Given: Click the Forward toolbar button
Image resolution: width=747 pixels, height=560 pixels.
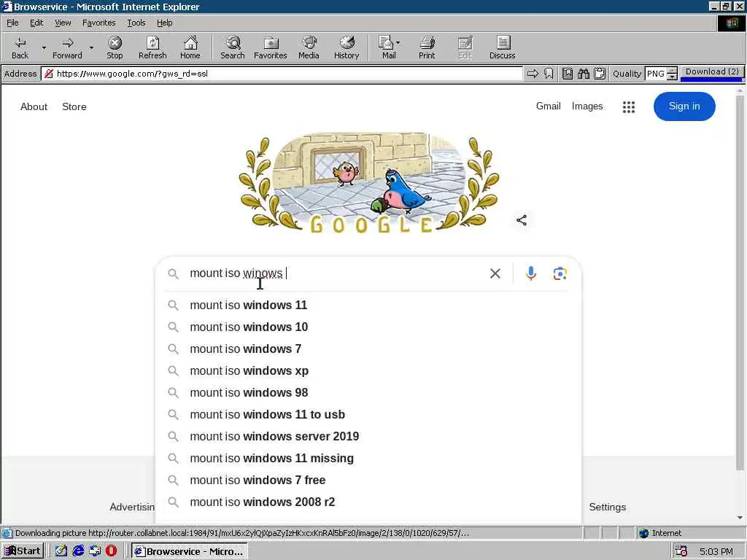Looking at the screenshot, I should tap(67, 47).
